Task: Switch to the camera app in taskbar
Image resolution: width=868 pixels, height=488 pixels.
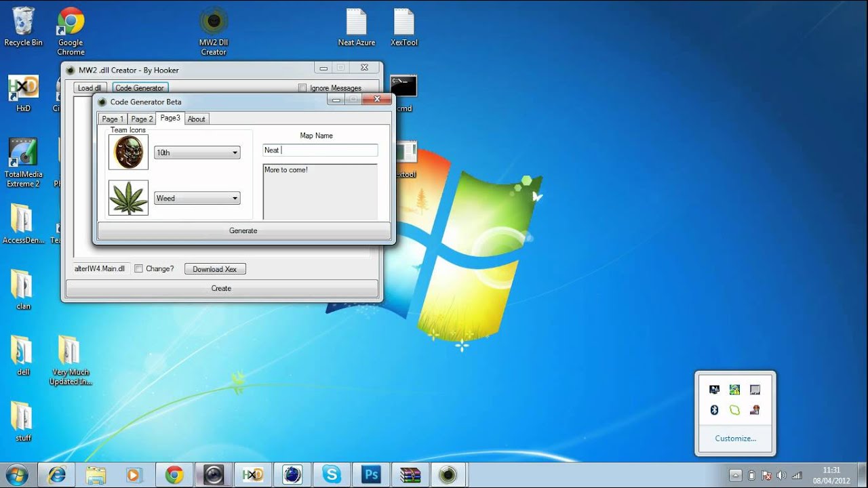Action: click(x=214, y=474)
